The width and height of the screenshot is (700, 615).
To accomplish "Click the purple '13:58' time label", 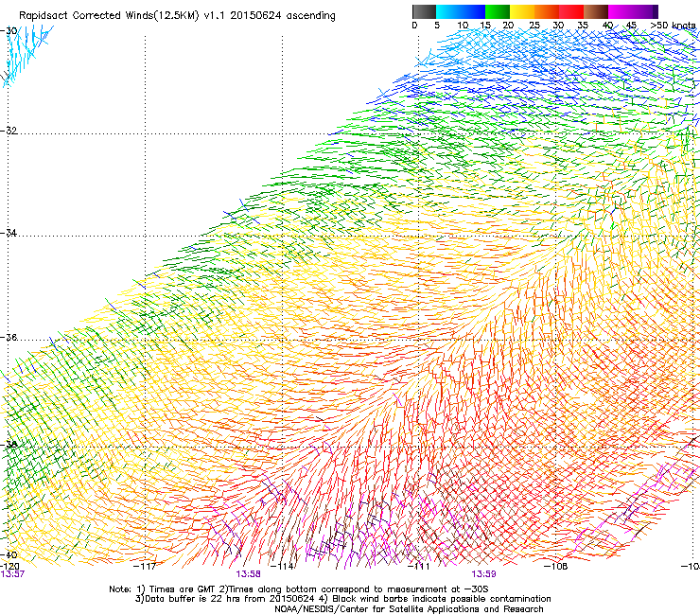I will click(x=248, y=574).
